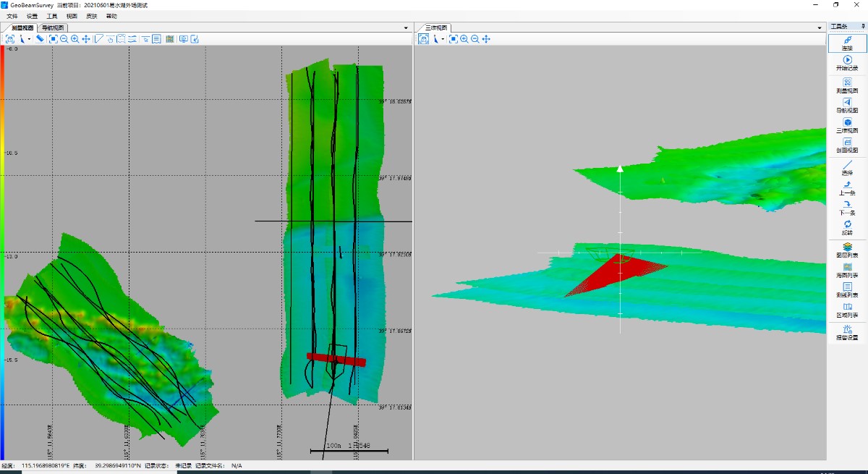Click the hand-select line icon in survey toolbar
The height and width of the screenshot is (474, 868).
coord(110,39)
